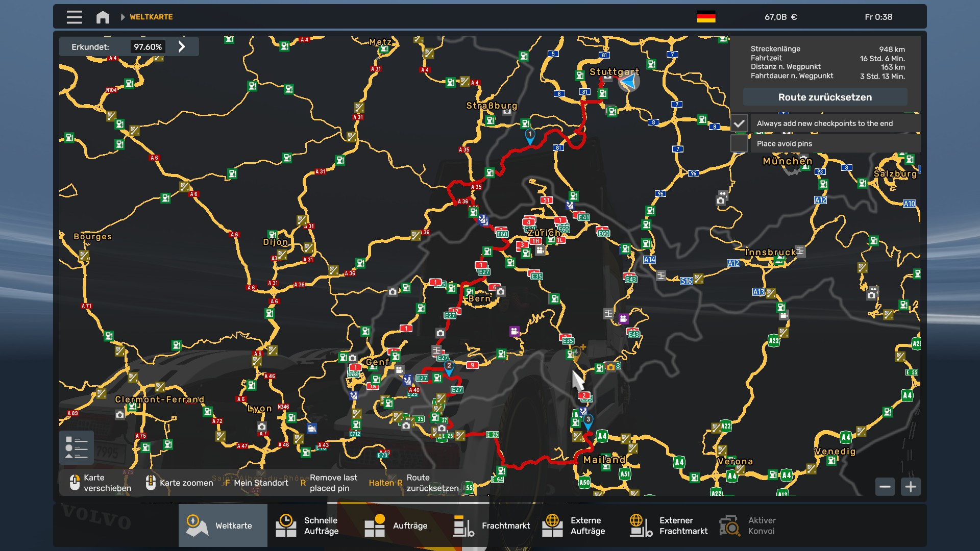Zoom out the map with minus button
Screen dimensions: 980x551
(x=885, y=487)
